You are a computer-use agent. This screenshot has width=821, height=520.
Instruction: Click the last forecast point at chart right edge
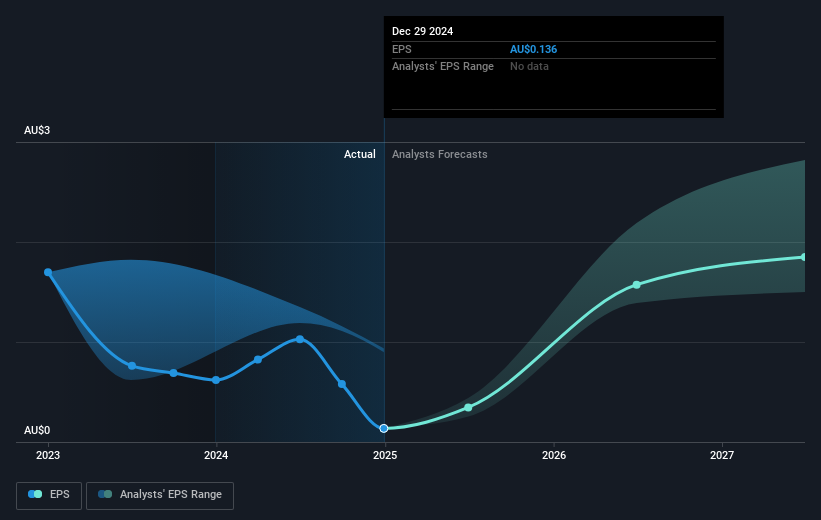point(804,257)
